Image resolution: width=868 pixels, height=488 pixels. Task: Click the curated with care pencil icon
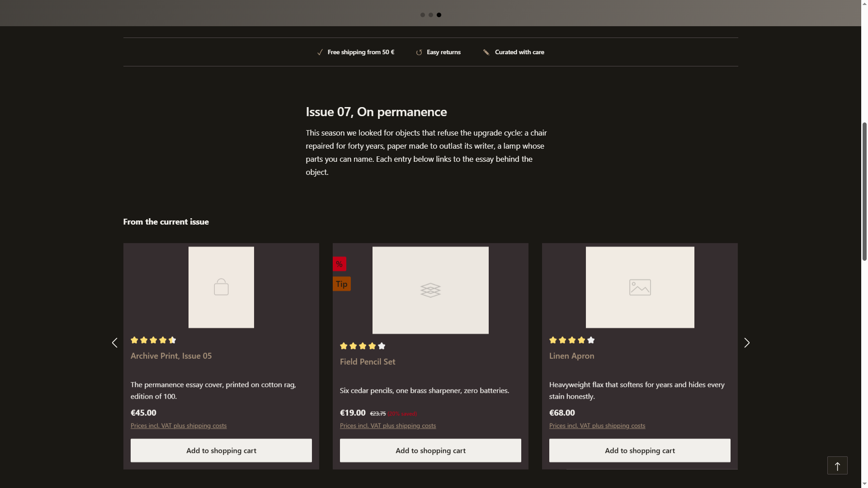point(486,52)
